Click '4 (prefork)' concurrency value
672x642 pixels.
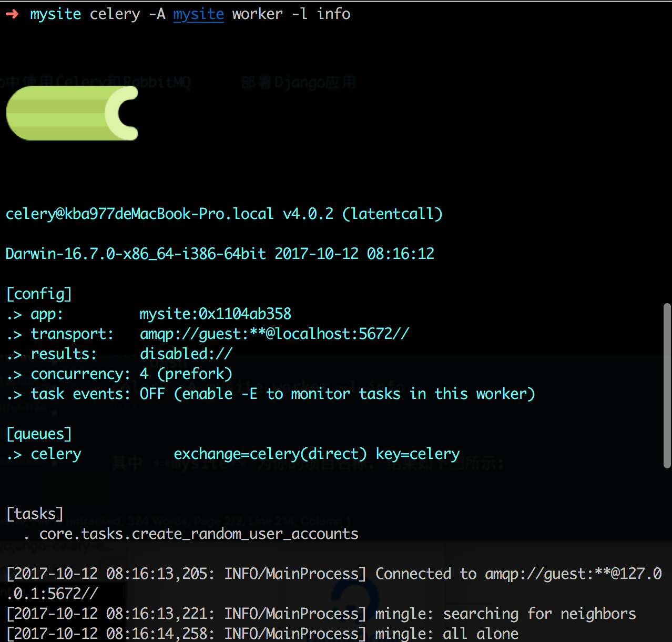click(x=186, y=374)
